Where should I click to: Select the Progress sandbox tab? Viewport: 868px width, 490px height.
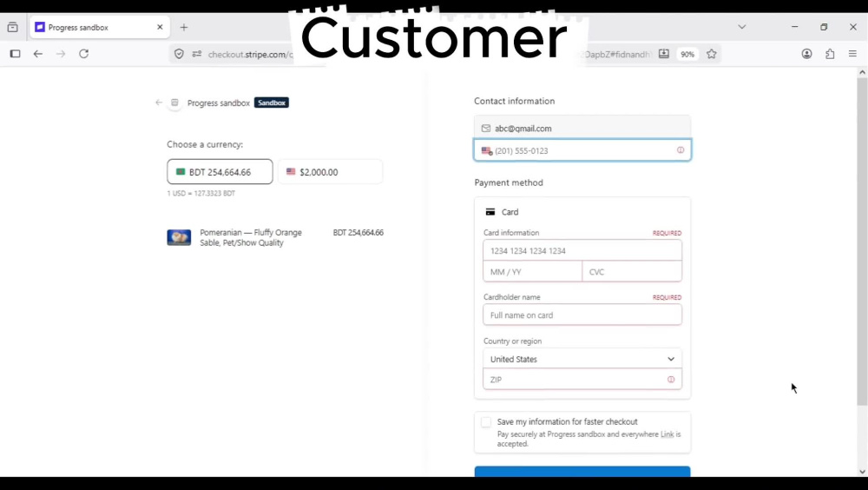100,27
